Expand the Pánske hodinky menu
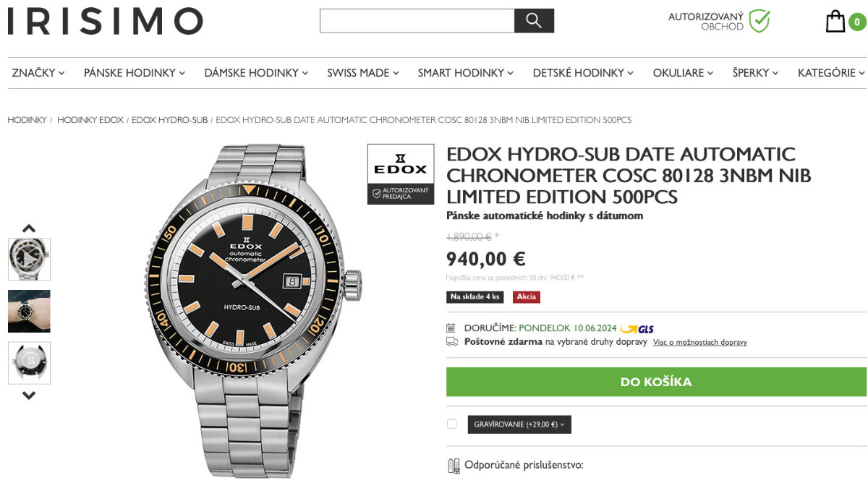Viewport: 868px width, 483px height. pyautogui.click(x=135, y=73)
